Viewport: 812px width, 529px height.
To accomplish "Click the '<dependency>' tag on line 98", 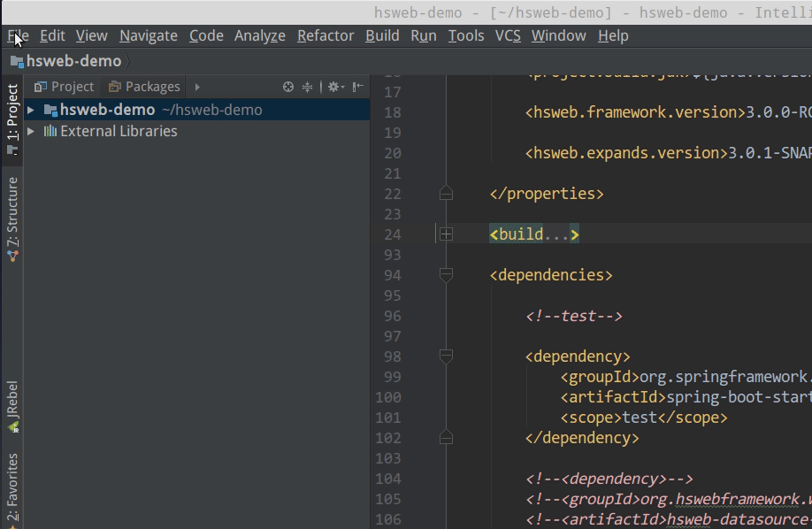I will coord(578,356).
